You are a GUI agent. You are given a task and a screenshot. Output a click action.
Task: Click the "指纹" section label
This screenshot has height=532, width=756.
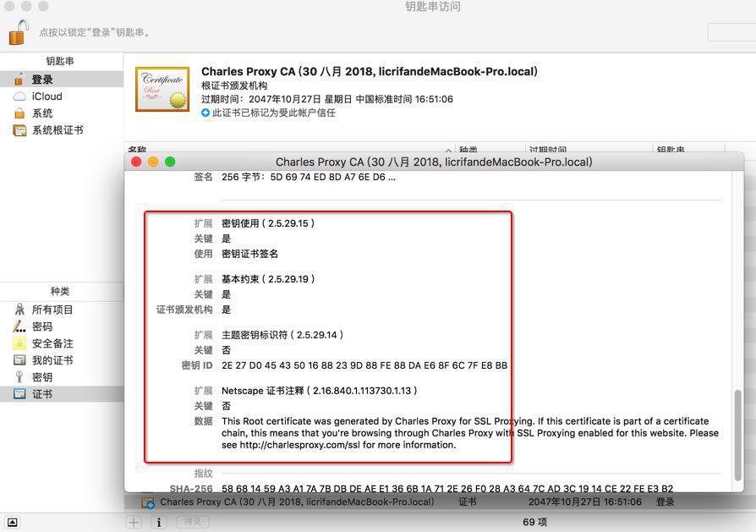(203, 474)
